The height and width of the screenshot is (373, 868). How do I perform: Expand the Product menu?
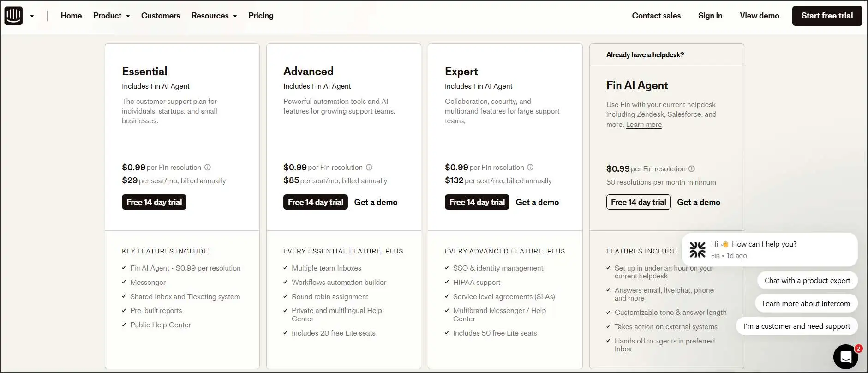coord(112,16)
